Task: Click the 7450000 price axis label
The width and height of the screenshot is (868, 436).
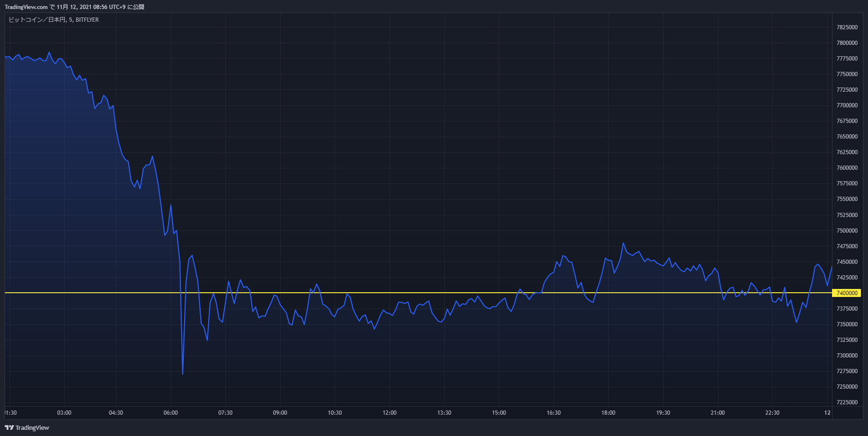Action: point(847,262)
